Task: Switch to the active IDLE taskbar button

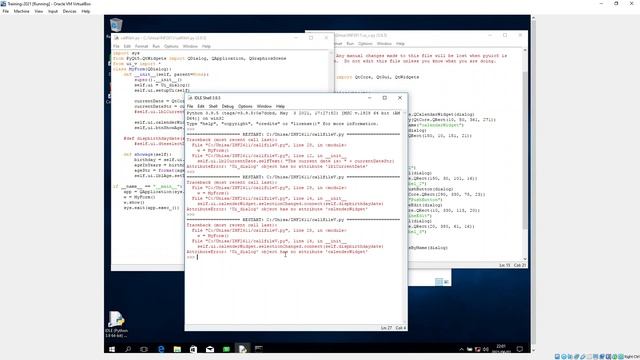Action: (x=242, y=349)
